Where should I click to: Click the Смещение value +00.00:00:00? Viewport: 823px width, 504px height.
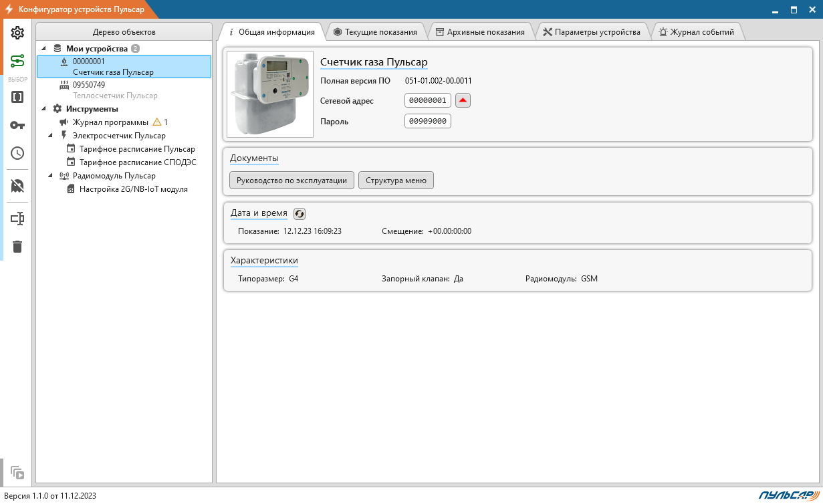pos(450,231)
